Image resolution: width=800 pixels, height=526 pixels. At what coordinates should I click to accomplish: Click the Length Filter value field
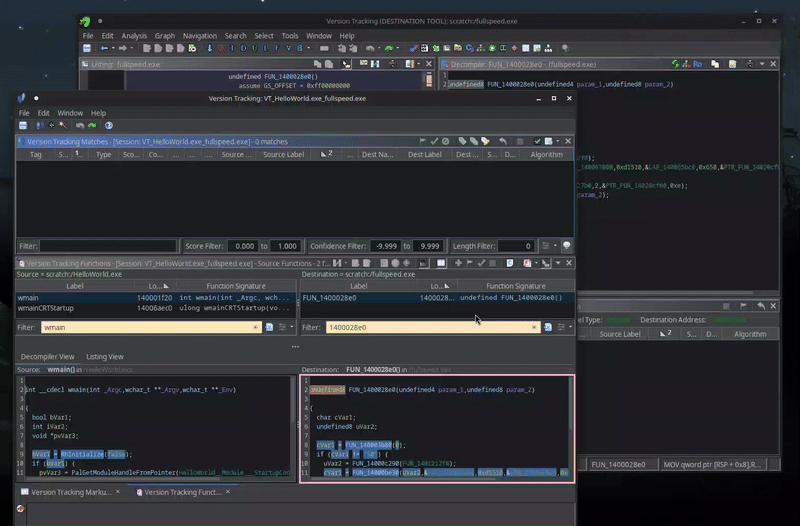tap(515, 246)
